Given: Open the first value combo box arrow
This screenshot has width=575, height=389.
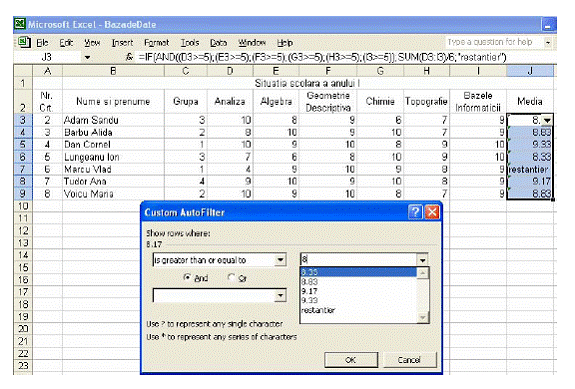Looking at the screenshot, I should [x=422, y=260].
